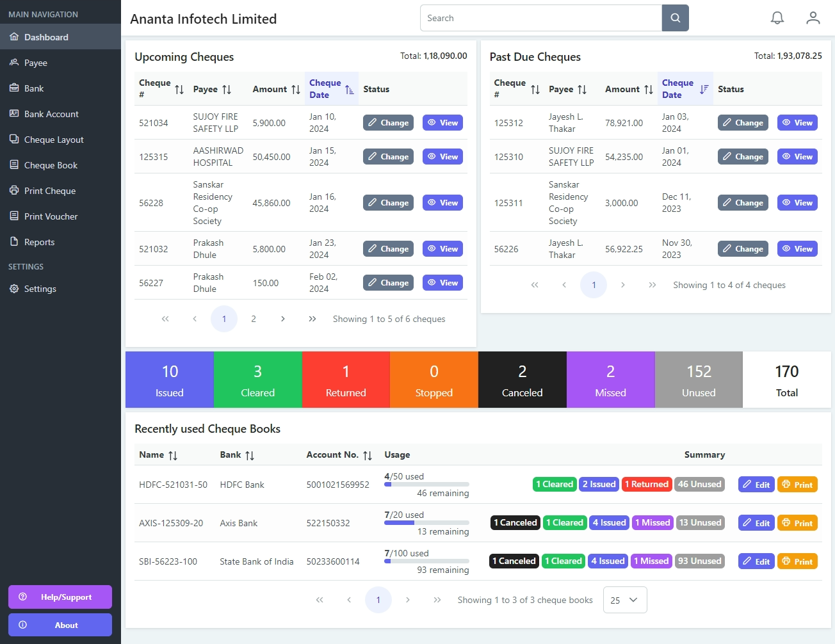Go to next page in Upcoming Cheques
This screenshot has height=644, width=835.
coord(283,319)
